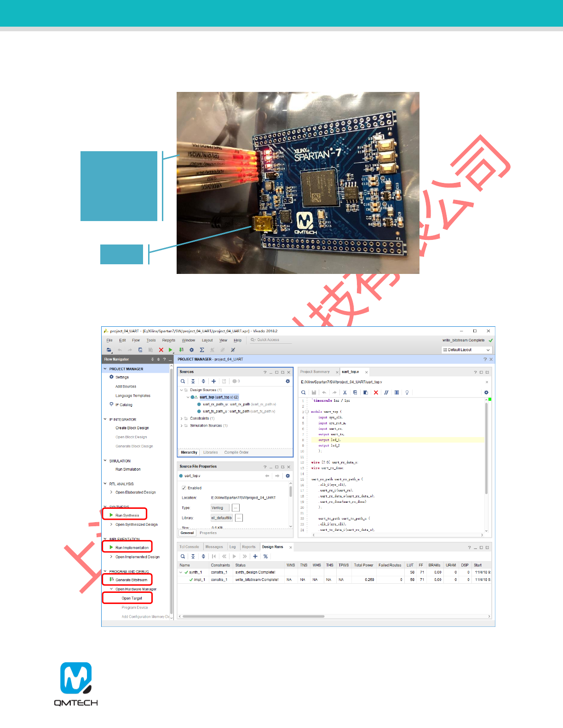Click the green Run arrow in main toolbar
563x728 pixels.
[x=170, y=350]
